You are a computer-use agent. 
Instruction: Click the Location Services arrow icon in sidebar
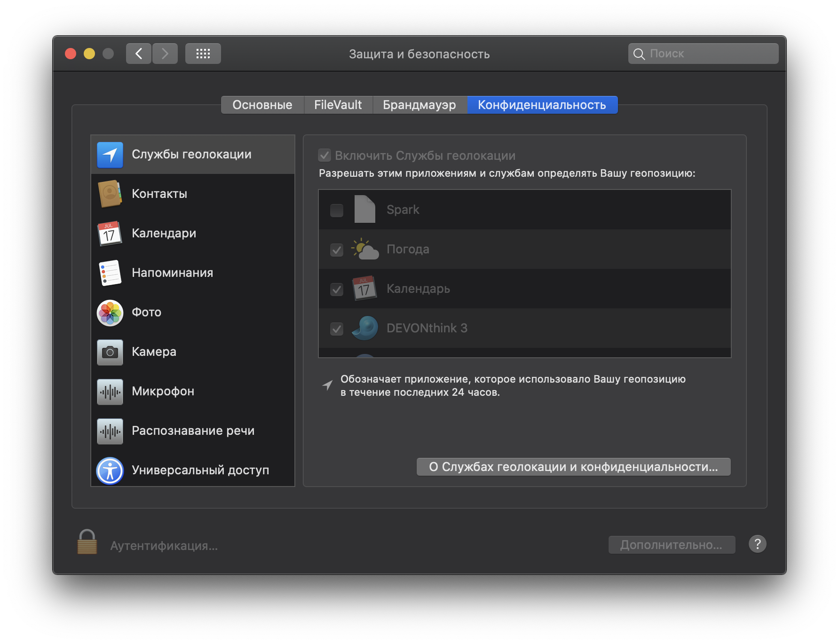(110, 155)
